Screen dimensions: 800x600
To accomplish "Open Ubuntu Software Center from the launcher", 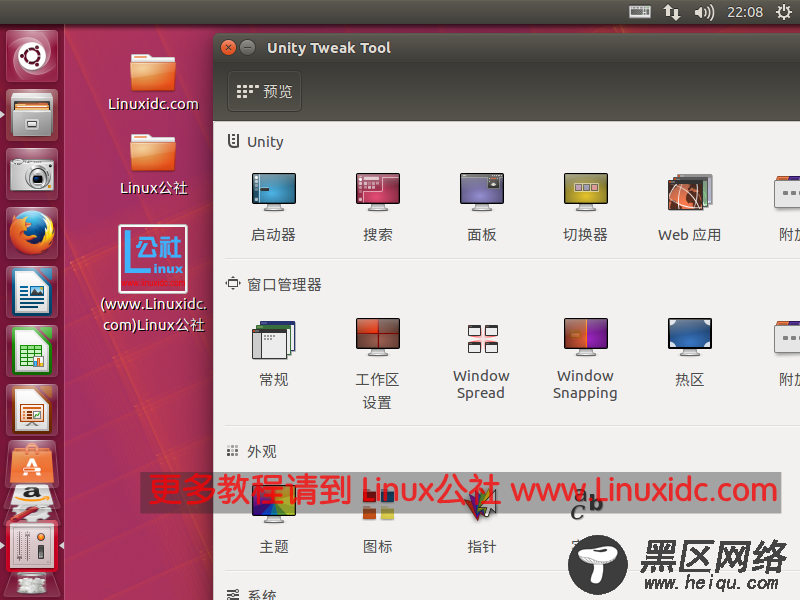I will (x=32, y=464).
